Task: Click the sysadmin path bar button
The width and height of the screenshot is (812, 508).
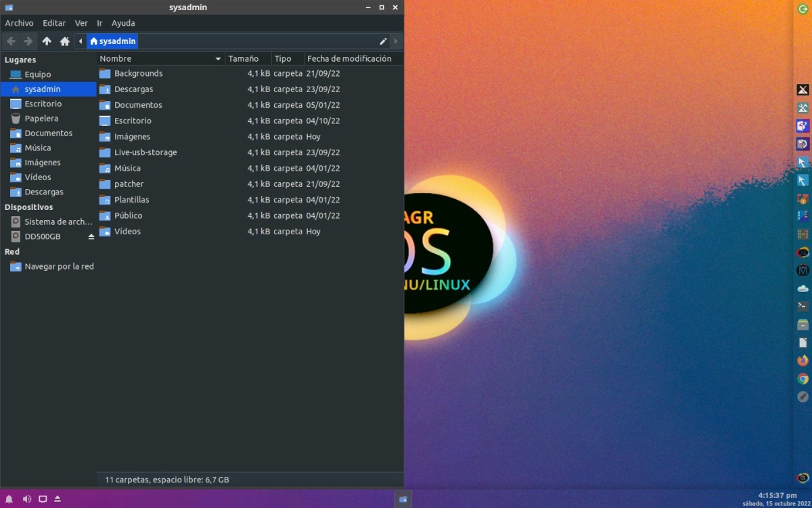Action: click(112, 41)
